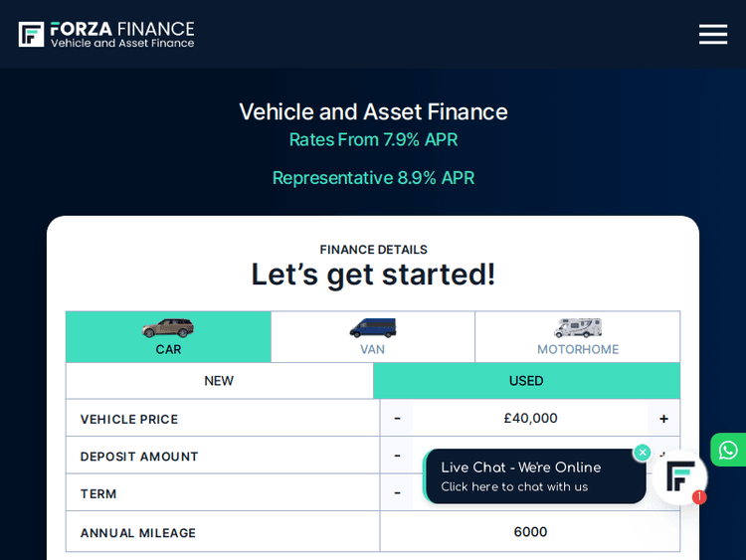Choose the Used vehicle condition

526,381
